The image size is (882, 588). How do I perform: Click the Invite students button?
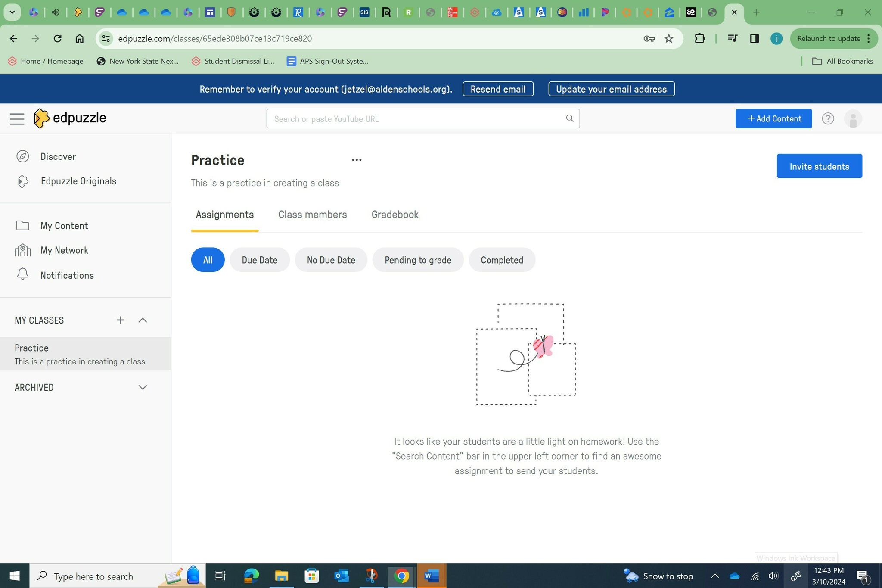point(819,166)
